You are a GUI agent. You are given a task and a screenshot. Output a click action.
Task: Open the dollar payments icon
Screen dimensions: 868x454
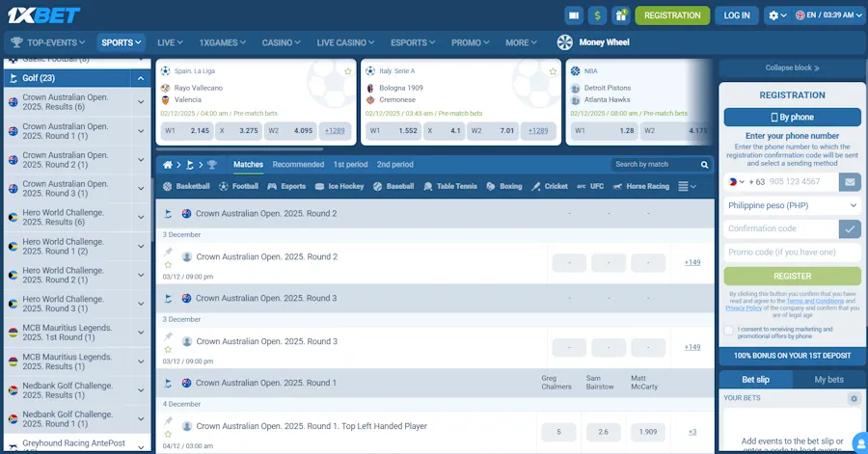coord(597,15)
